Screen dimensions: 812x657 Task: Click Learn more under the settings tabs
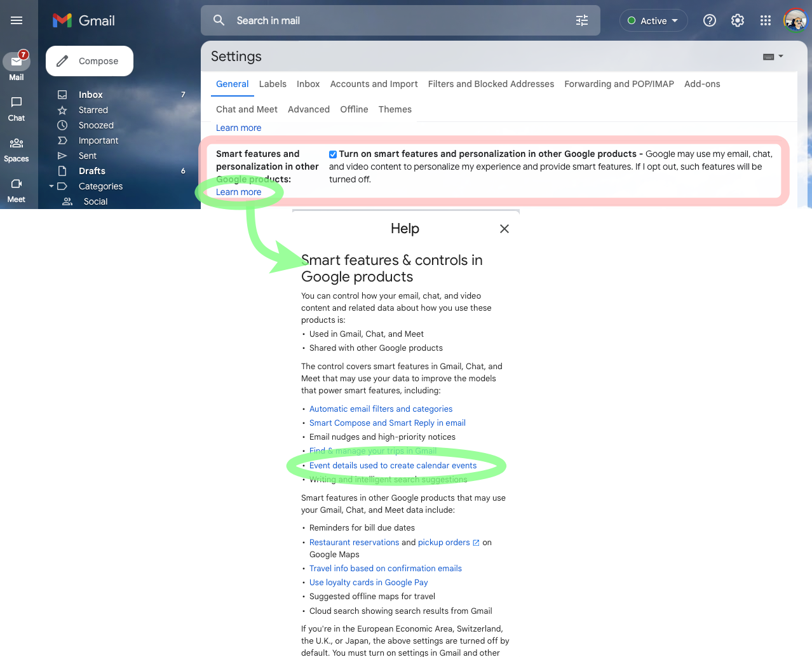238,128
